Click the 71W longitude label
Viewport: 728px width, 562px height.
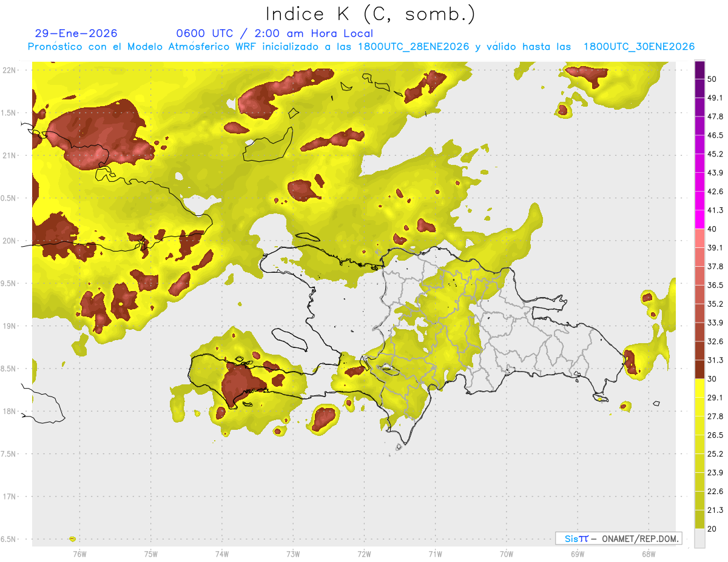coord(435,554)
